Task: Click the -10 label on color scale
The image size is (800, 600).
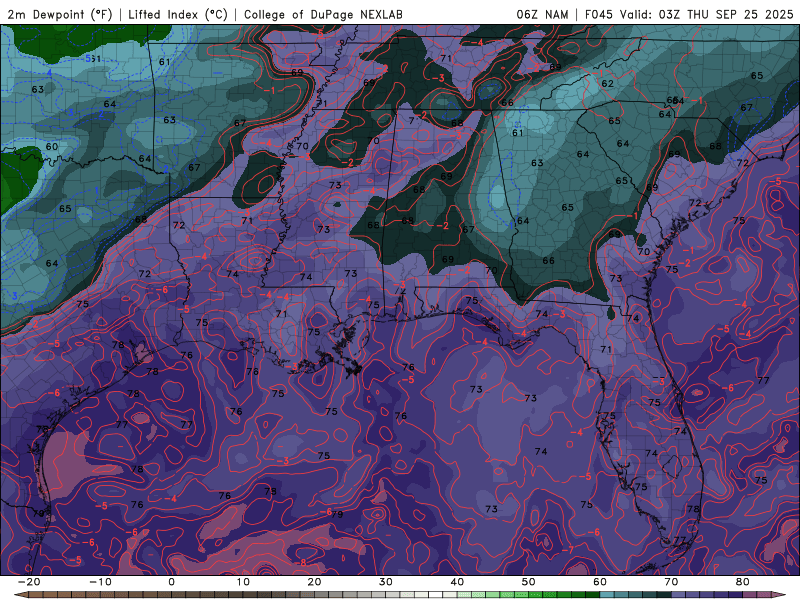Action: [x=100, y=582]
